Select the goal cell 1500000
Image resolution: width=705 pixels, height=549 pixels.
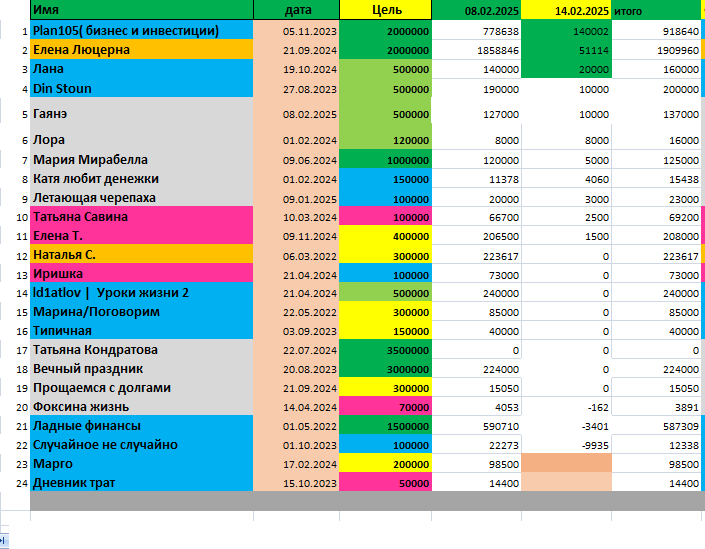(x=385, y=425)
